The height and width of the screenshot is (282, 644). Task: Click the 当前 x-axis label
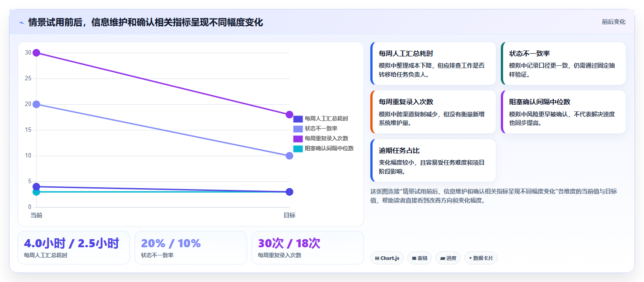tap(37, 215)
